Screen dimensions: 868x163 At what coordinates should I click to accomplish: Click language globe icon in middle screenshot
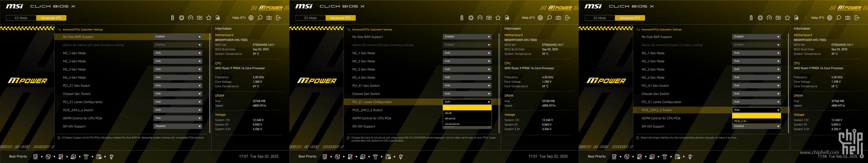pyautogui.click(x=540, y=18)
